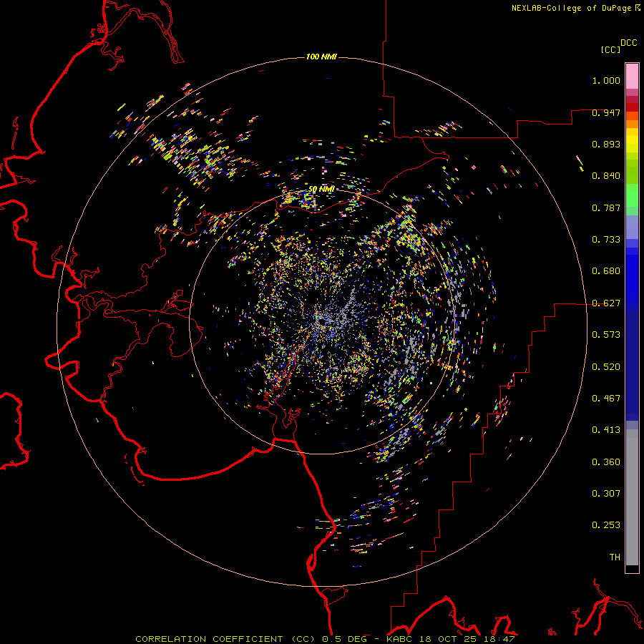644x644 pixels.
Task: Click the CORRELATION COEFFICIENT (CC) caption text
Action: (x=225, y=639)
